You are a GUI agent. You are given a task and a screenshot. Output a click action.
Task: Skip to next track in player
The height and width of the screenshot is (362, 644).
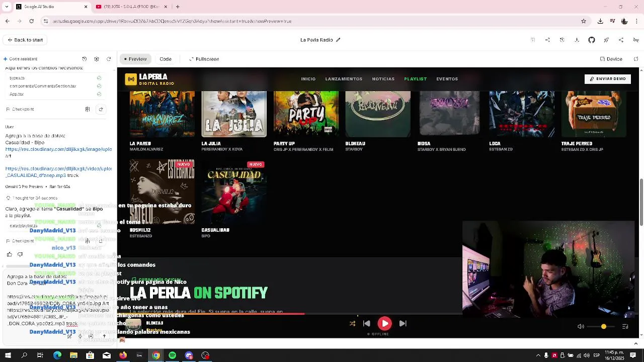403,323
